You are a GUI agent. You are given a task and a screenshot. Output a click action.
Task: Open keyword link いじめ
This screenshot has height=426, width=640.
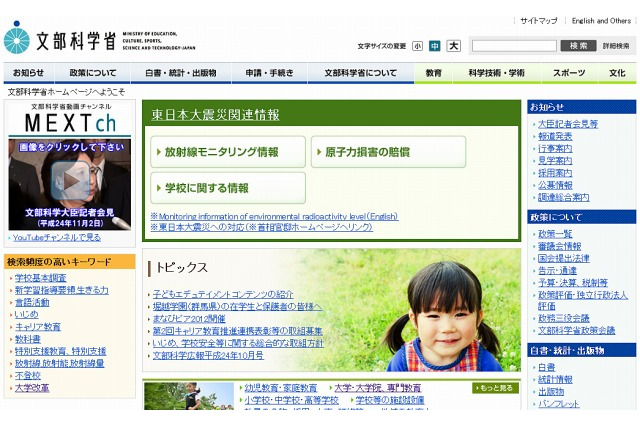[x=26, y=314]
